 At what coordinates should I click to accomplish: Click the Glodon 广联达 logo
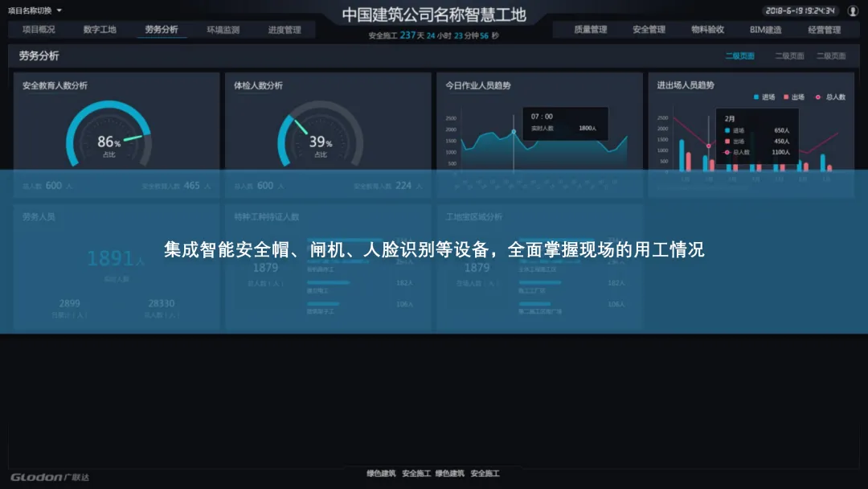[x=50, y=477]
